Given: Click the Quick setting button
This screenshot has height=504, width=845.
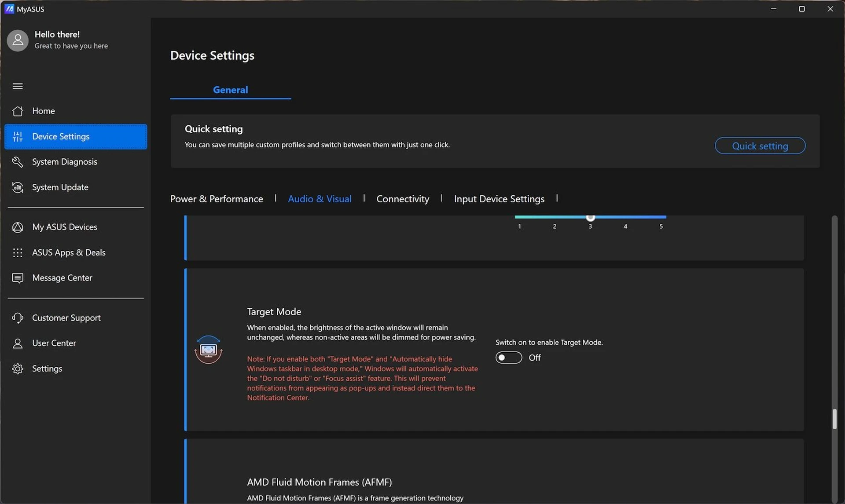Looking at the screenshot, I should [760, 146].
